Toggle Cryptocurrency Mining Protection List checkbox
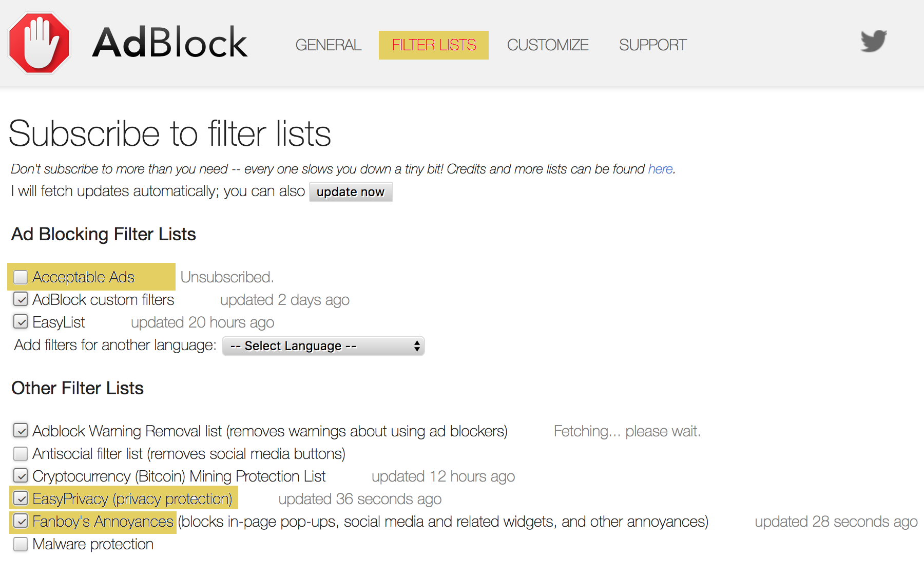 [21, 476]
